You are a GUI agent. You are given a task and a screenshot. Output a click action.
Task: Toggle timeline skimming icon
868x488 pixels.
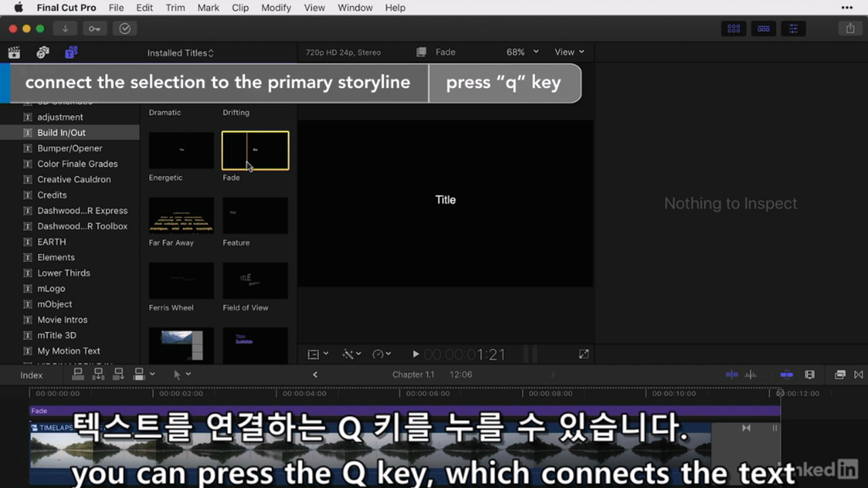732,374
